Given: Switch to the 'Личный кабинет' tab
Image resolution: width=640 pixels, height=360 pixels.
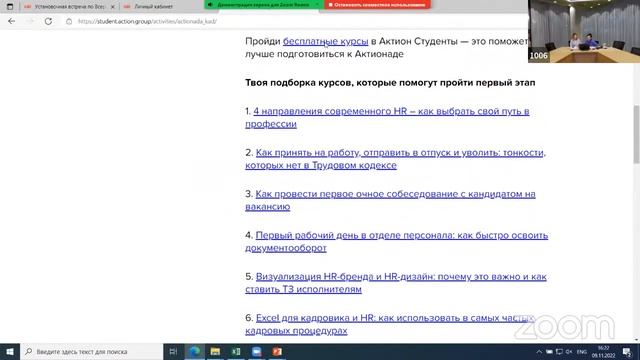Looking at the screenshot, I should coord(153,7).
